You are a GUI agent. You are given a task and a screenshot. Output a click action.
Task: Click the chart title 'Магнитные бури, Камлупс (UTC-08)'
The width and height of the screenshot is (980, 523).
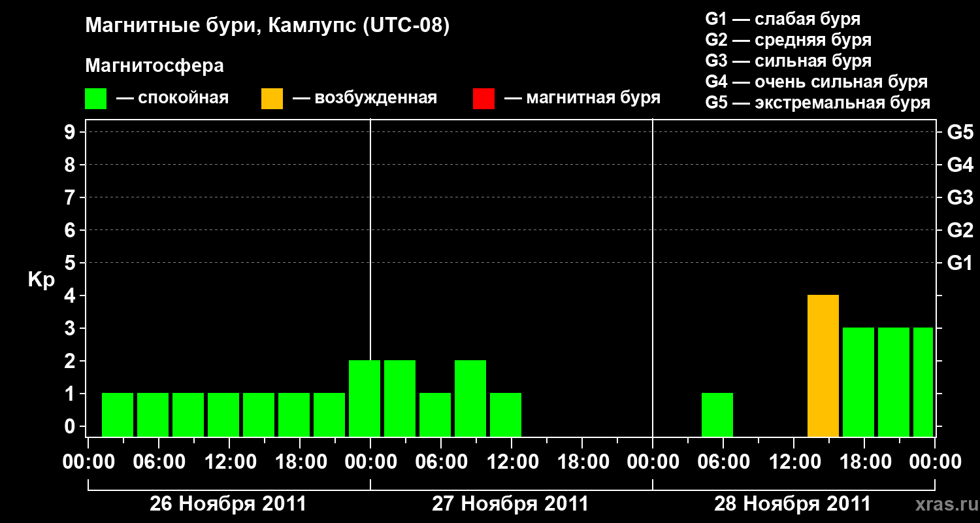[267, 26]
